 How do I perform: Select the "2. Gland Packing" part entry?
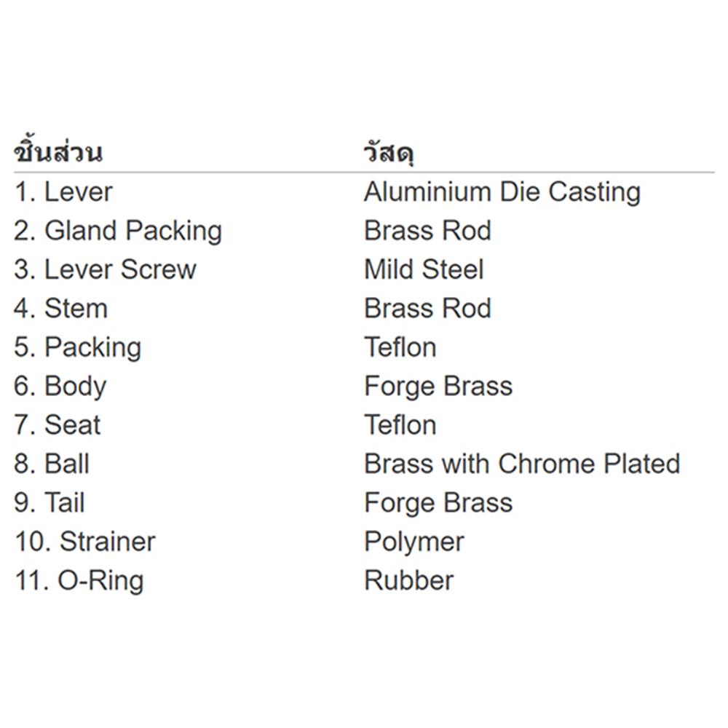pyautogui.click(x=118, y=231)
